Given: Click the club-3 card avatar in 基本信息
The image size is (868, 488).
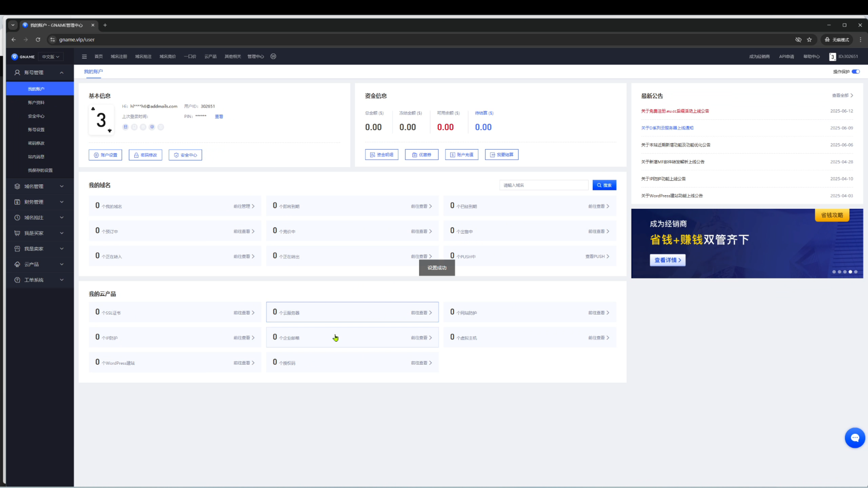Looking at the screenshot, I should coord(101,120).
